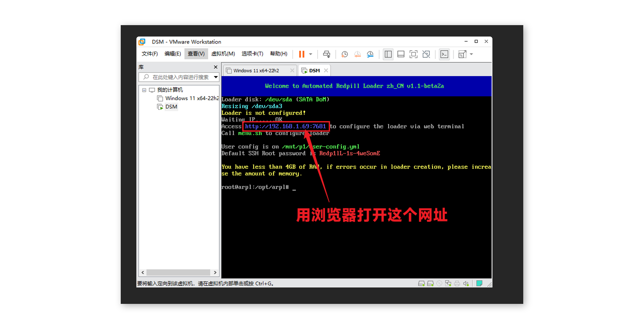Viewport: 644px width, 329px height.
Task: Click the menu.sh text in console
Action: (250, 133)
